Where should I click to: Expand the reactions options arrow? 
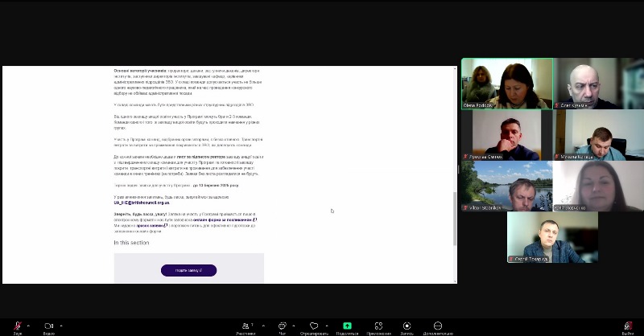327,326
